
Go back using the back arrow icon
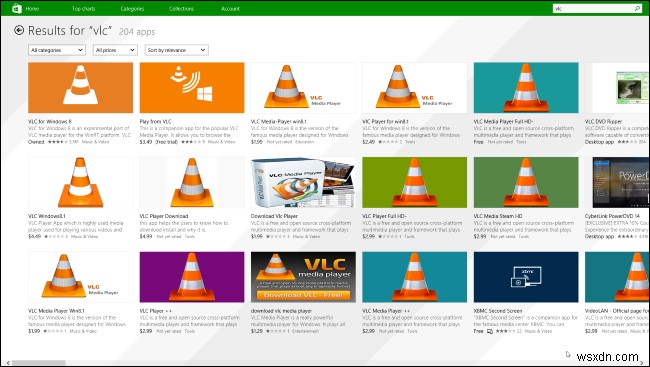click(x=19, y=30)
